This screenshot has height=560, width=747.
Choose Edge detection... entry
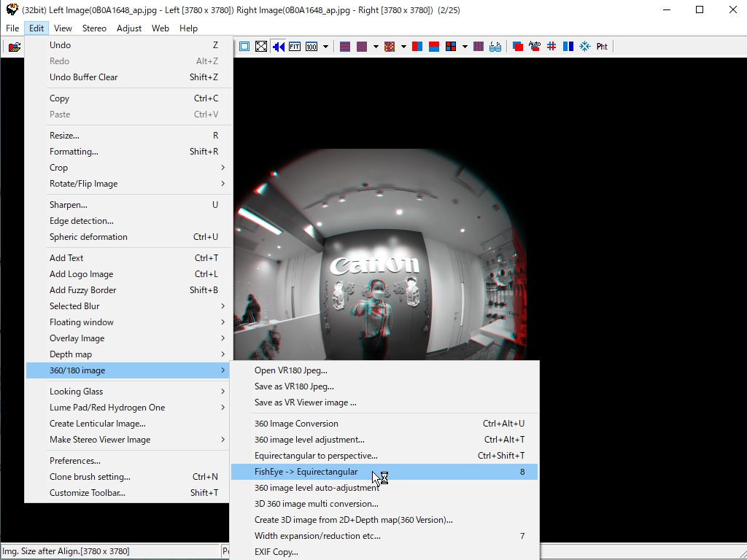click(128, 221)
